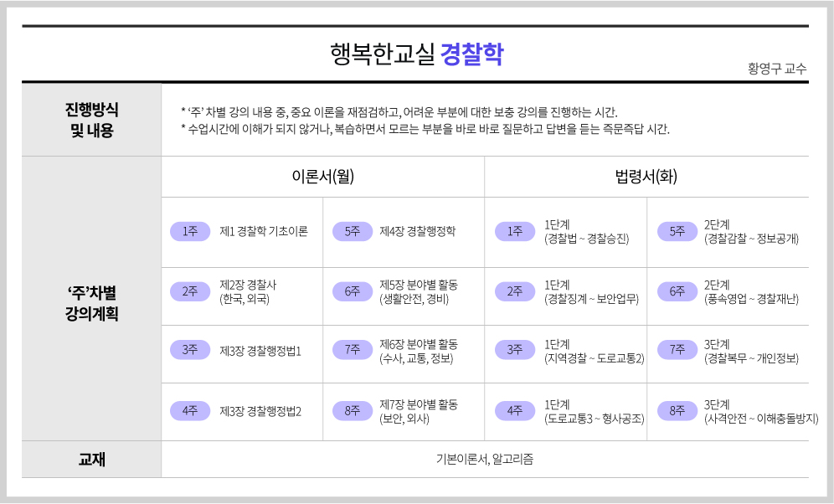Select the 이론서(월) column header
The image size is (834, 504).
click(x=322, y=177)
